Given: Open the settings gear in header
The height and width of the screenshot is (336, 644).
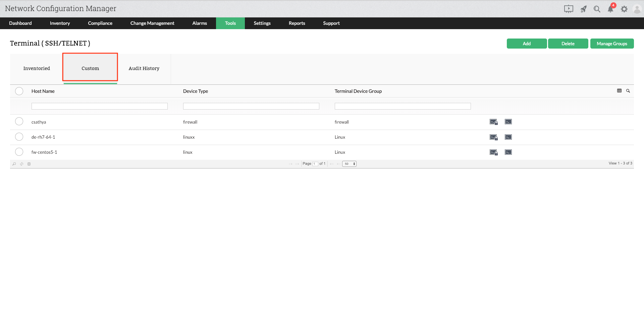Looking at the screenshot, I should point(624,9).
